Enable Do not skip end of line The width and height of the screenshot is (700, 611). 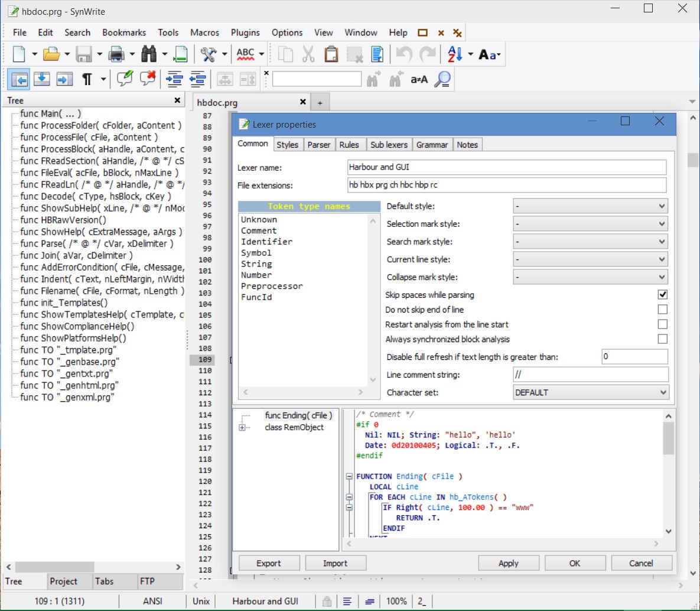(x=662, y=309)
